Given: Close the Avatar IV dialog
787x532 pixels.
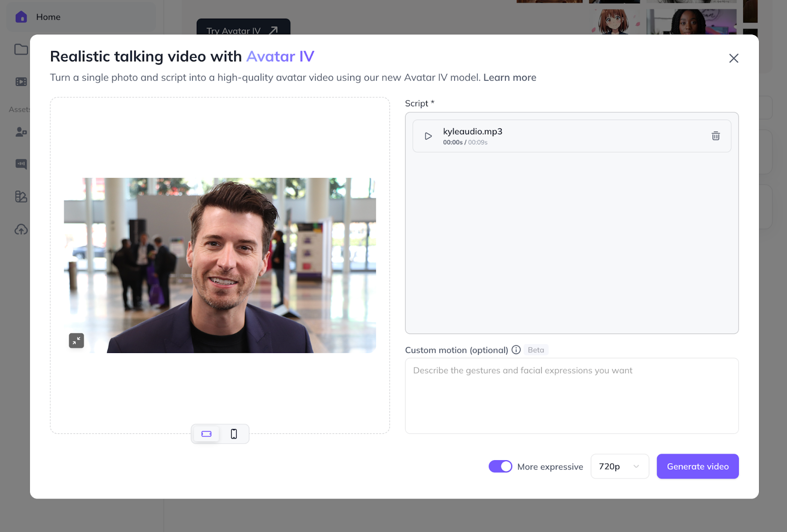Looking at the screenshot, I should point(733,59).
